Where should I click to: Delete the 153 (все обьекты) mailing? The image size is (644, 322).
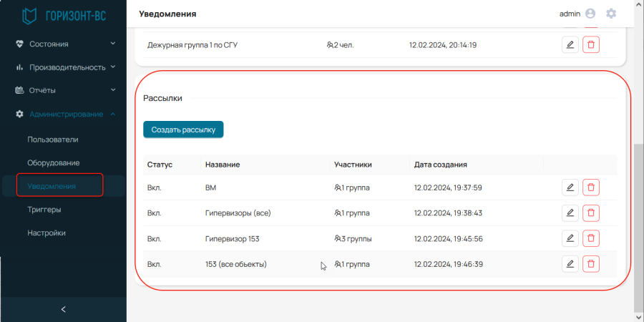click(x=591, y=264)
